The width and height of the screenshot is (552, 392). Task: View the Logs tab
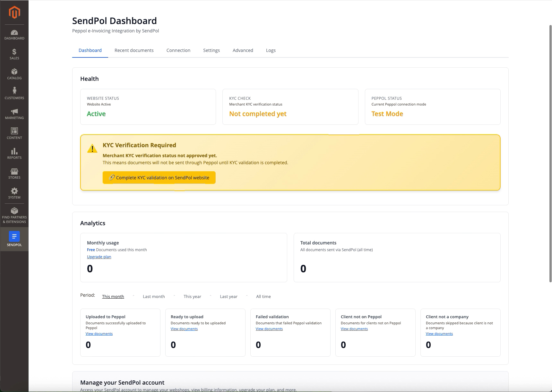pyautogui.click(x=271, y=50)
